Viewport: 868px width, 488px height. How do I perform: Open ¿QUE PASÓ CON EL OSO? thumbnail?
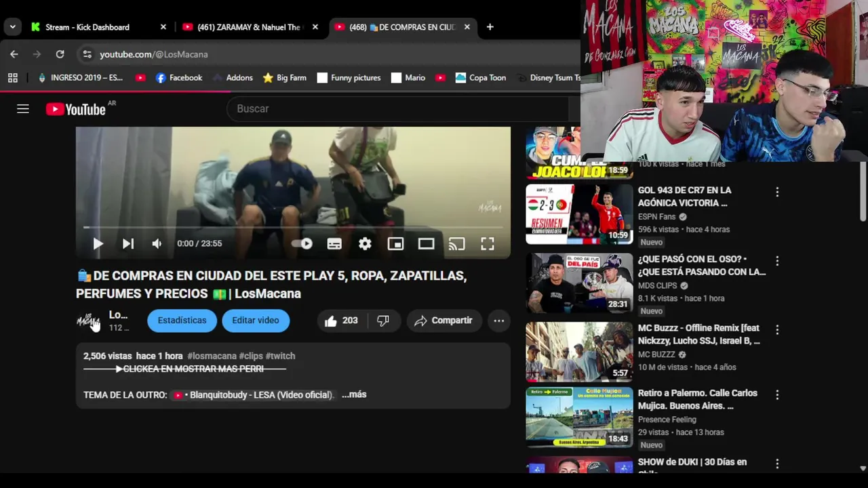pos(579,283)
